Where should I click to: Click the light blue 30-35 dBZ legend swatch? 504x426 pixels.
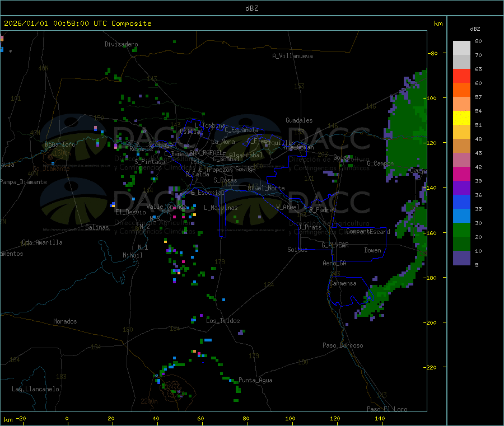[461, 216]
